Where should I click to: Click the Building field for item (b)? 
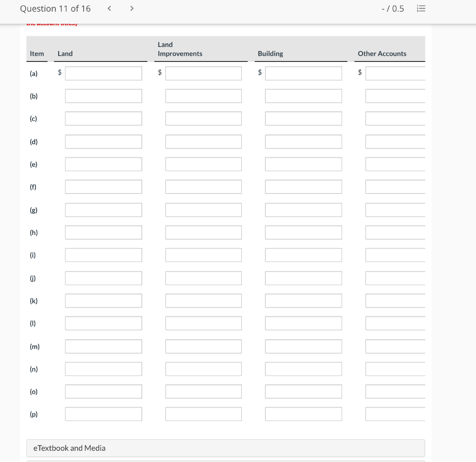(x=303, y=96)
